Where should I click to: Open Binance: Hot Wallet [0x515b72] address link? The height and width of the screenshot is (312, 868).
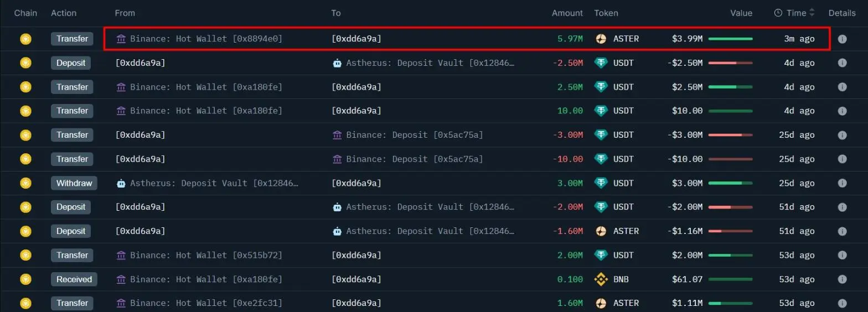pos(206,255)
